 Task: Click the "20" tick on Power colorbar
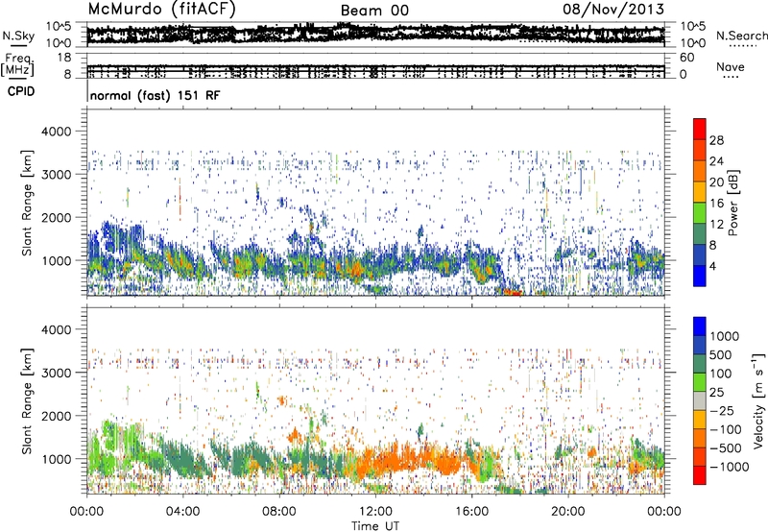tap(716, 182)
